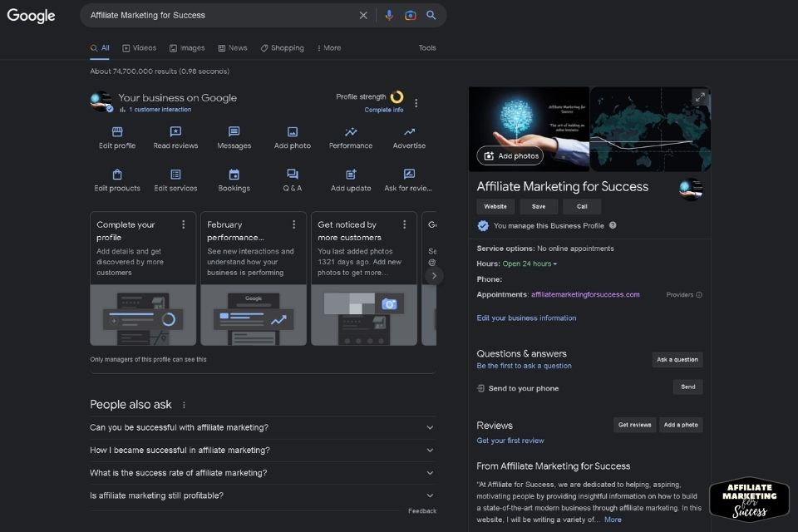Click the business avatar beside Your business on Google

click(101, 101)
